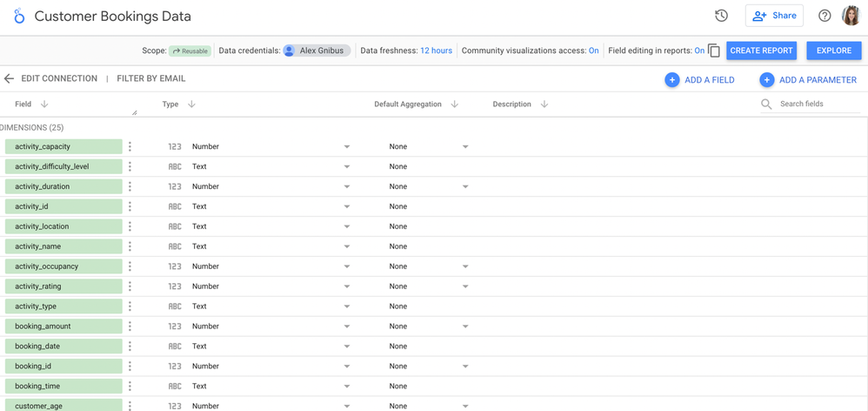
Task: Open version history clock icon
Action: [x=721, y=16]
